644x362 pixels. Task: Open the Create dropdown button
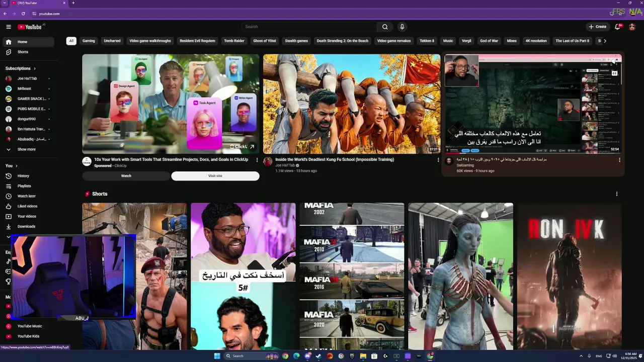(597, 27)
